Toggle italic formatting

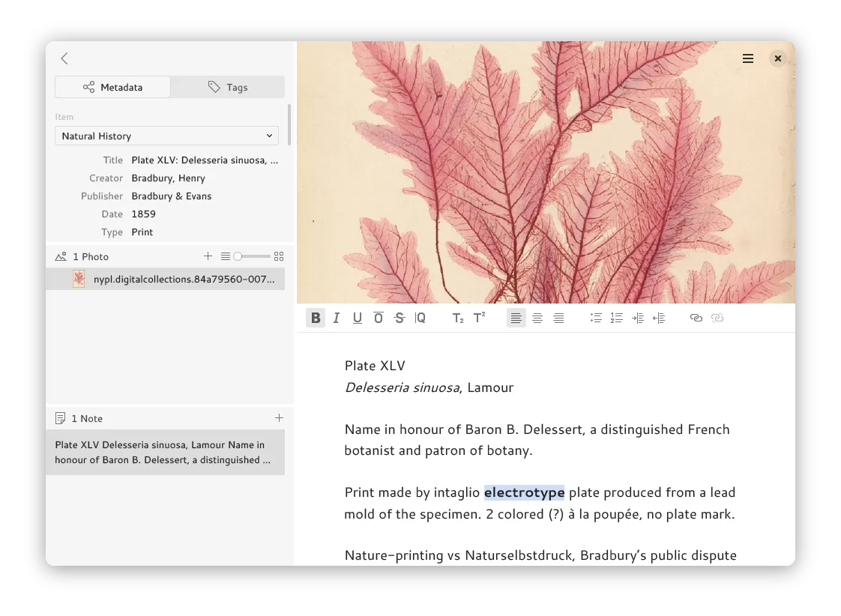pos(337,318)
